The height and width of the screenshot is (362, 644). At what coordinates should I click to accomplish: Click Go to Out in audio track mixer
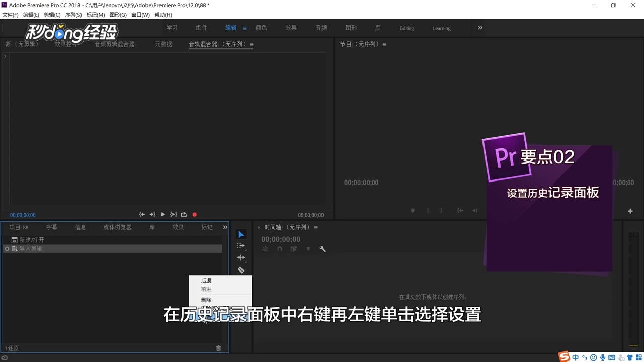[x=152, y=215]
